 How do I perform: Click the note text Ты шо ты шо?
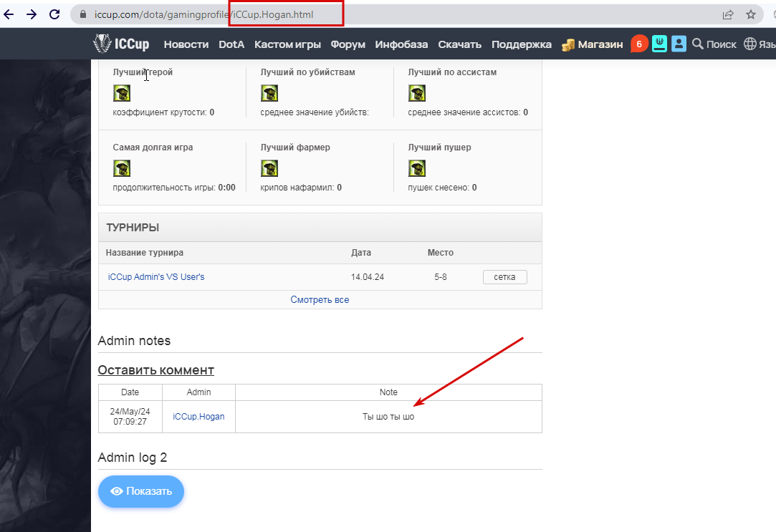click(x=388, y=417)
